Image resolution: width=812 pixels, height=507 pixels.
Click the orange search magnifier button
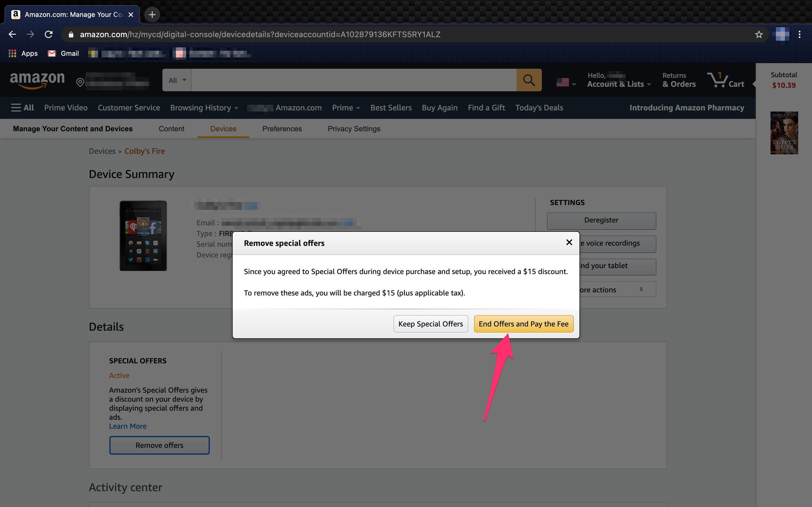pos(529,80)
